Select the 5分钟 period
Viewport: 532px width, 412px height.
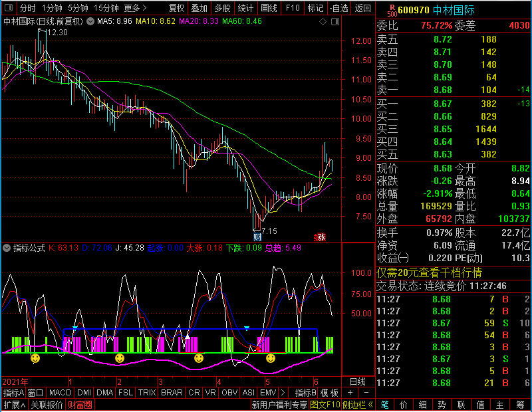pyautogui.click(x=78, y=8)
